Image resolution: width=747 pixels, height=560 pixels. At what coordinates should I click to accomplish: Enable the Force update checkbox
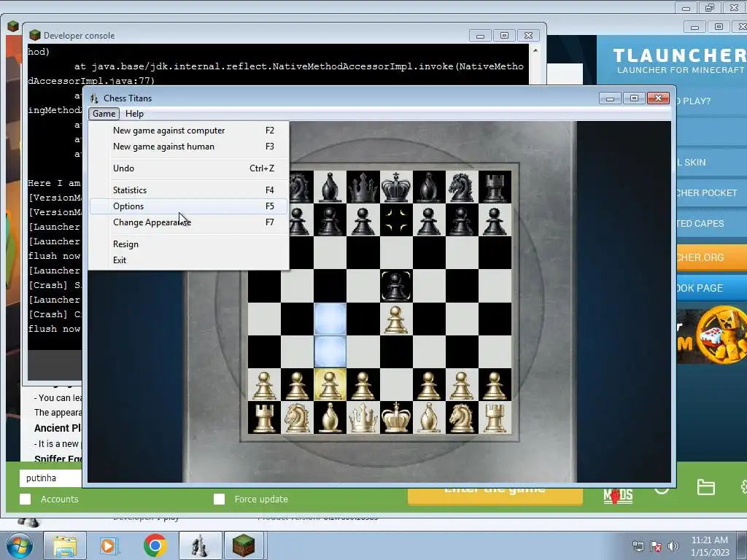click(219, 499)
